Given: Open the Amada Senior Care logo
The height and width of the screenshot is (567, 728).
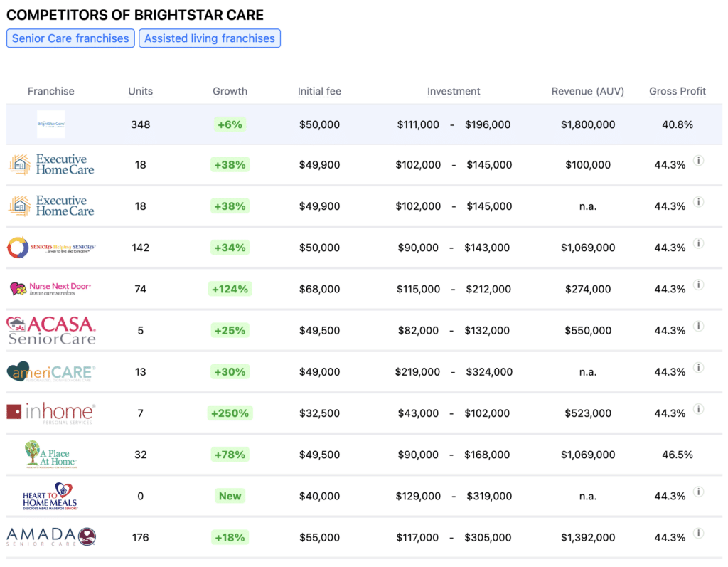Looking at the screenshot, I should click(x=51, y=537).
